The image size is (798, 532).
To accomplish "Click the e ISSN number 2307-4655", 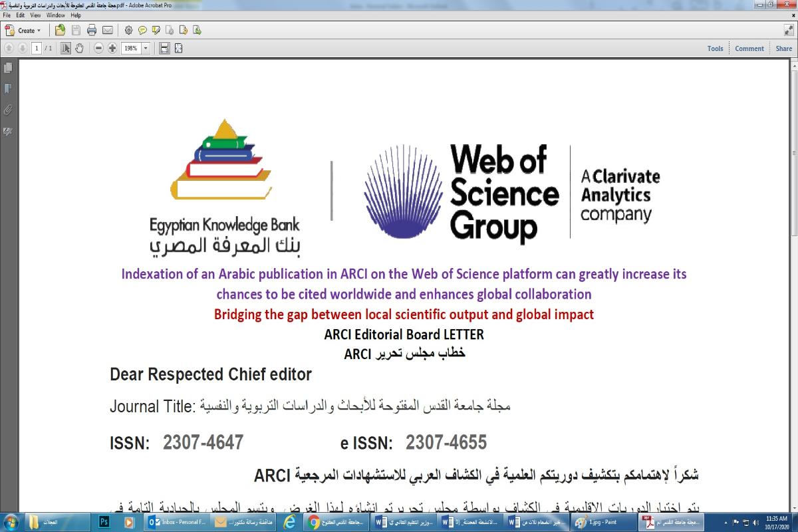I will click(x=446, y=442).
